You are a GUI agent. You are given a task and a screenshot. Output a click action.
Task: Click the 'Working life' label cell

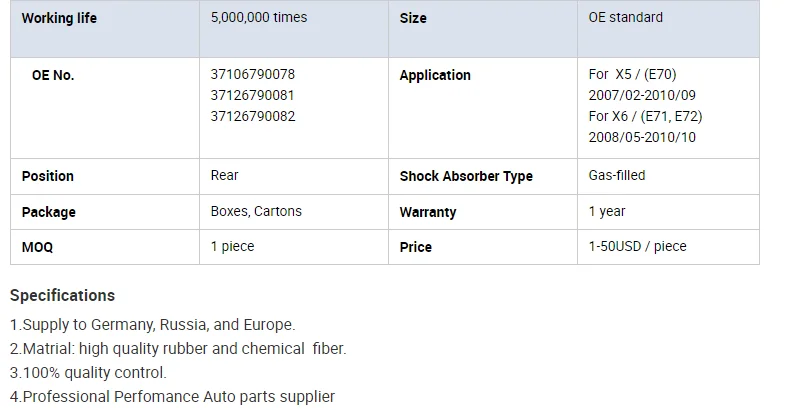click(59, 18)
